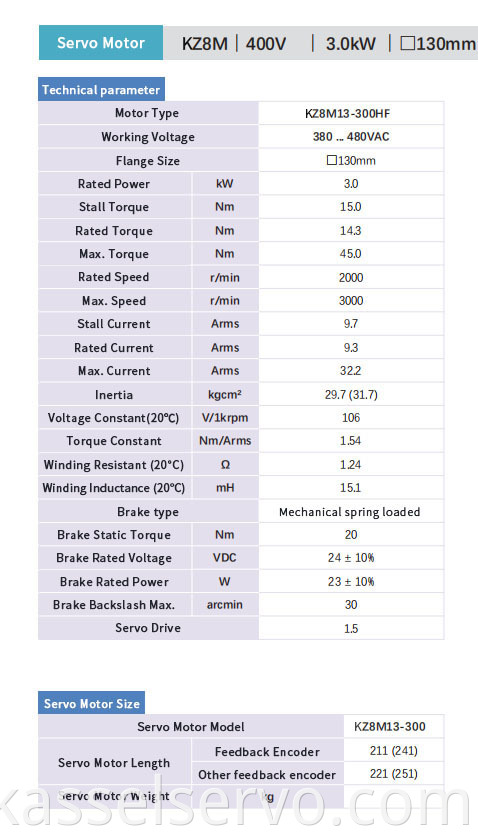Screen dimensions: 478x836
Task: Click the Servo Motor header label
Action: pyautogui.click(x=101, y=43)
